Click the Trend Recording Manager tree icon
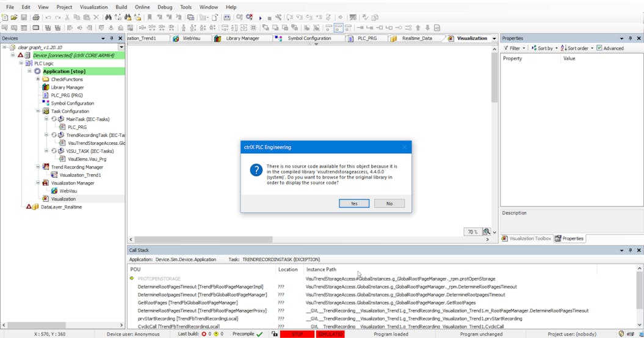The width and height of the screenshot is (644, 338). [x=46, y=167]
